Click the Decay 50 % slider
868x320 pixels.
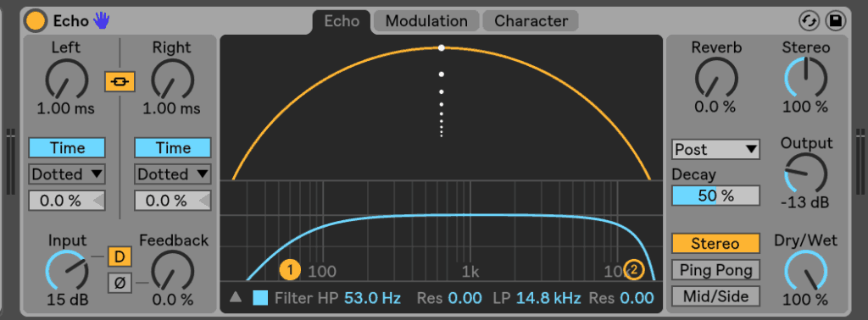[715, 195]
